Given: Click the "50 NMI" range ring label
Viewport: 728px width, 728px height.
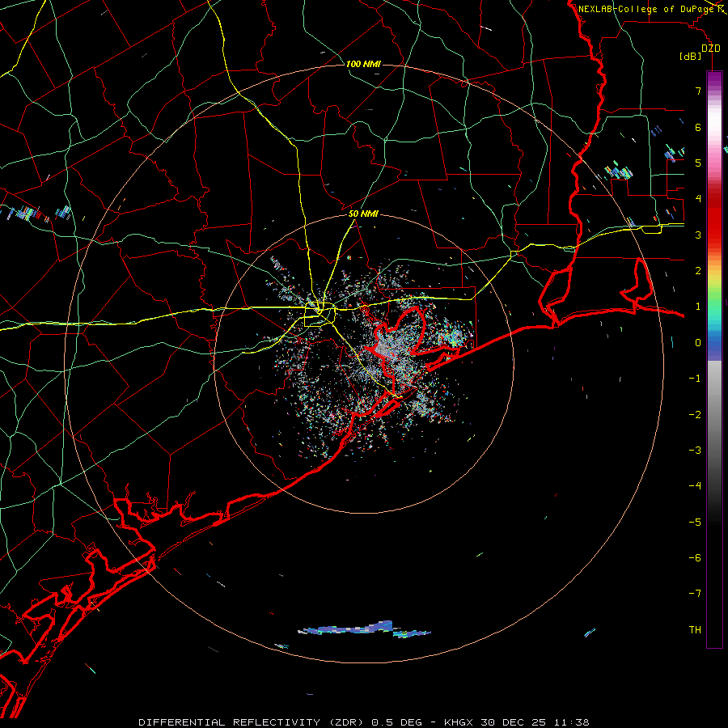Looking at the screenshot, I should [x=363, y=214].
